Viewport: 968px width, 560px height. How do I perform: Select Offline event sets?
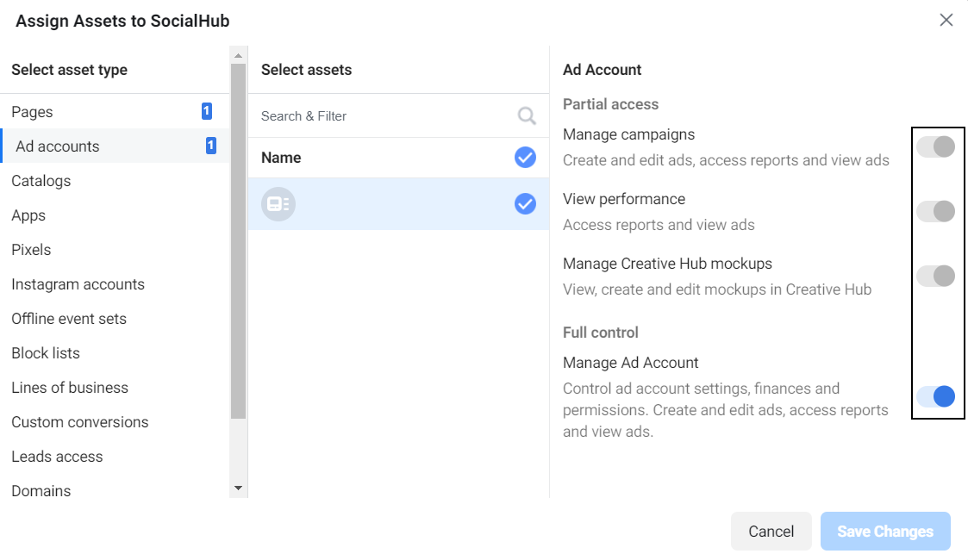pos(115,319)
